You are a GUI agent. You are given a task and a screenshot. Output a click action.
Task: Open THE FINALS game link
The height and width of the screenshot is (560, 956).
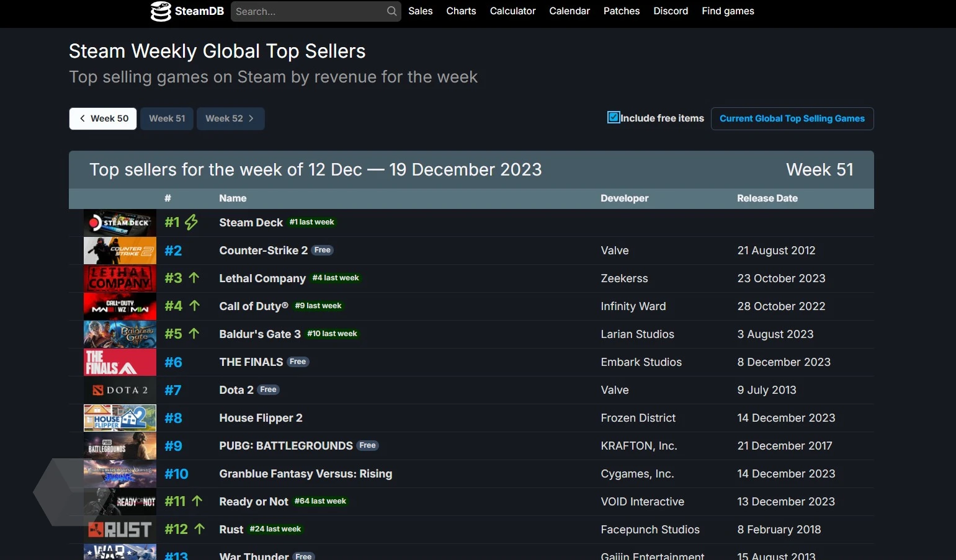pos(251,362)
